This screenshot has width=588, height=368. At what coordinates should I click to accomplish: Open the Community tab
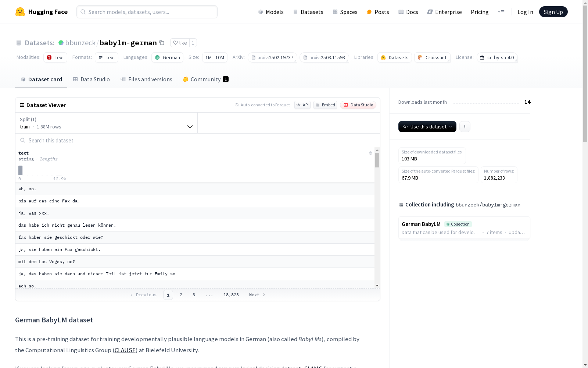[x=205, y=79]
